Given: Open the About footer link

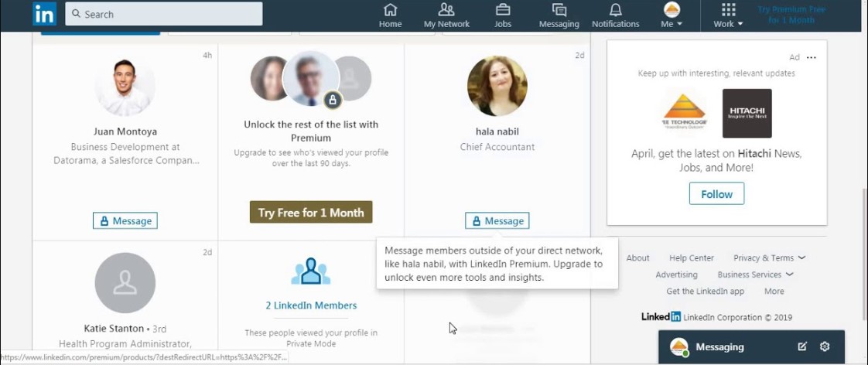Looking at the screenshot, I should pos(637,258).
